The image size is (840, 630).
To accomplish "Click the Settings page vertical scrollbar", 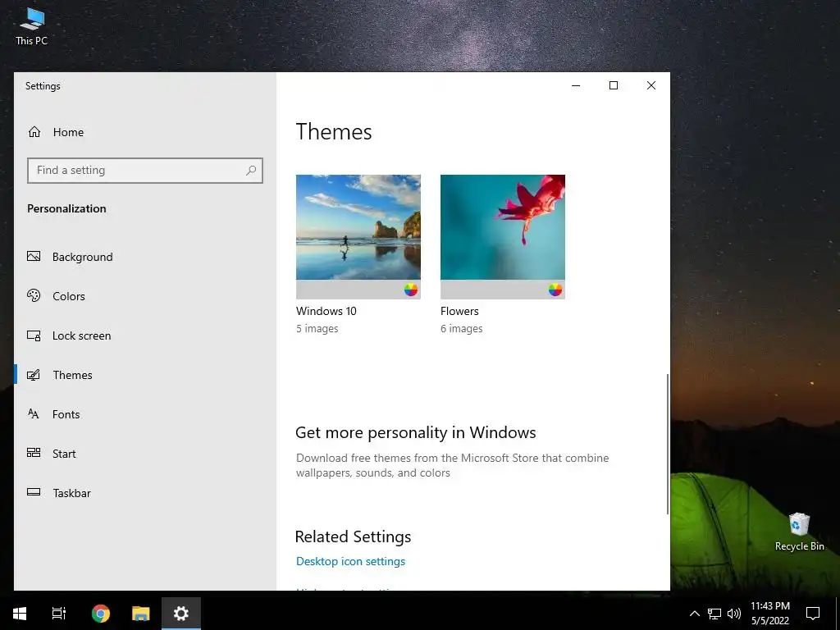I will 667,444.
